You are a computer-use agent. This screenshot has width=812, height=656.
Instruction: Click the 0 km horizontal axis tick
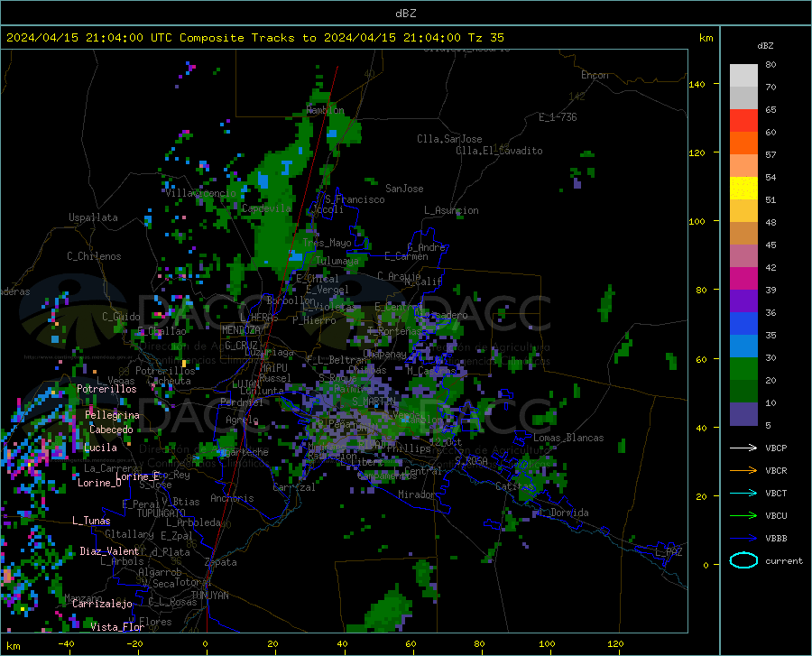point(206,644)
